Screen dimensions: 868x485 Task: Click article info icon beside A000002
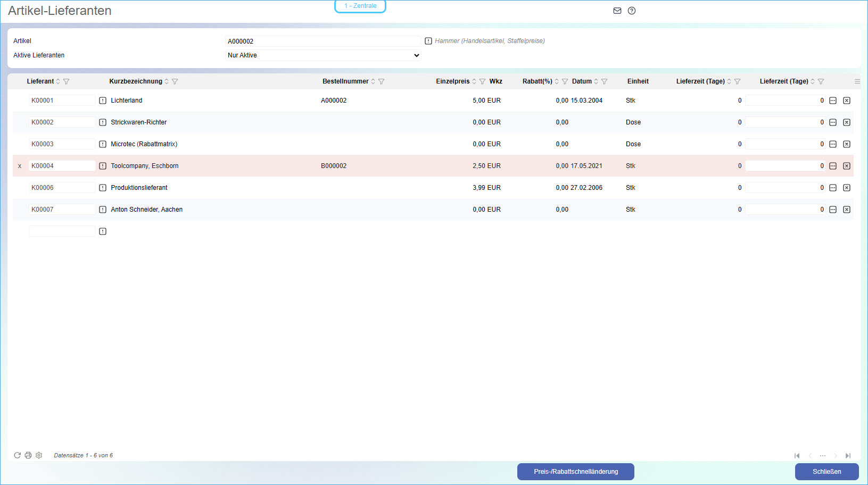pyautogui.click(x=428, y=41)
